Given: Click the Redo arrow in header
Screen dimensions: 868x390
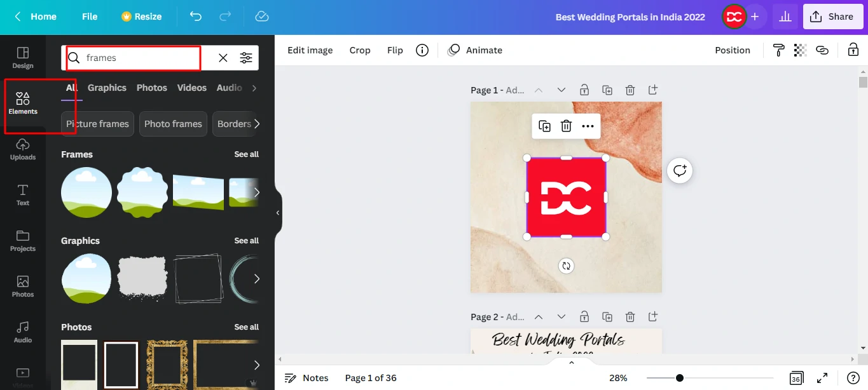Looking at the screenshot, I should (x=225, y=17).
